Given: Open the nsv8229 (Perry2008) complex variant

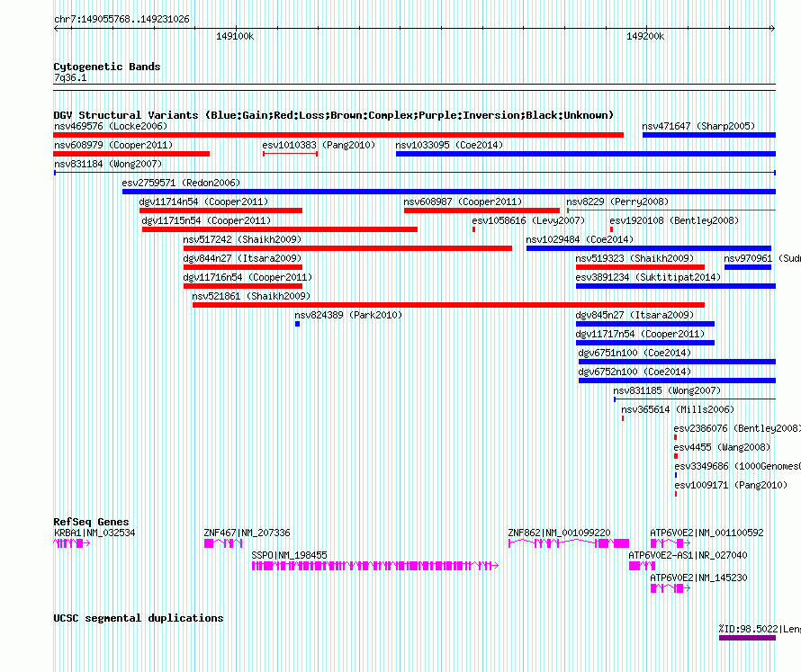Looking at the screenshot, I should [671, 210].
